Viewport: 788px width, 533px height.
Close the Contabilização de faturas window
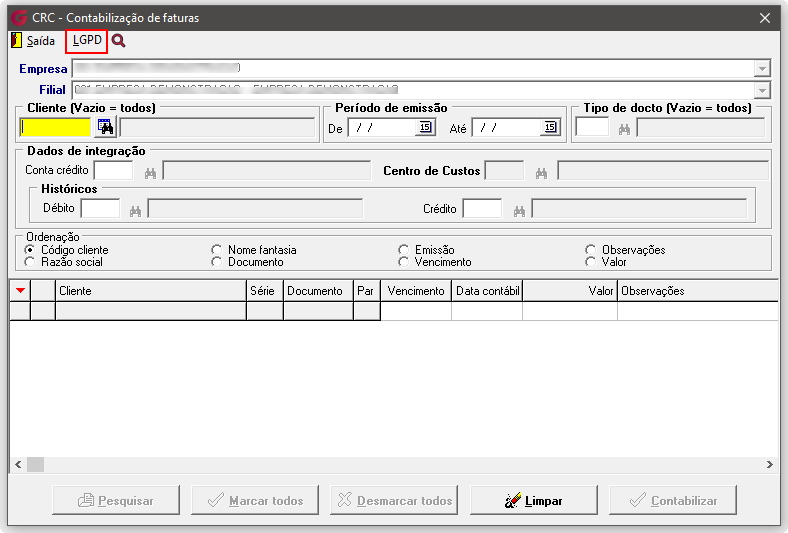765,18
